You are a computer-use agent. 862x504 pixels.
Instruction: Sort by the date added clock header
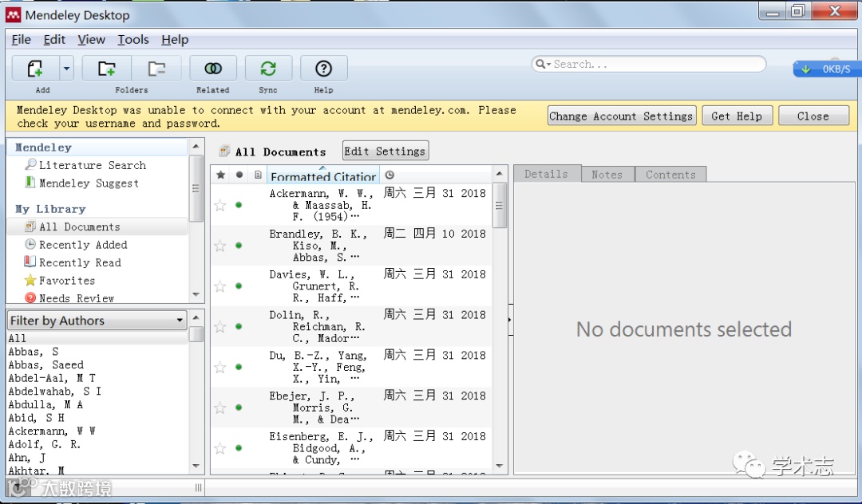coord(389,175)
